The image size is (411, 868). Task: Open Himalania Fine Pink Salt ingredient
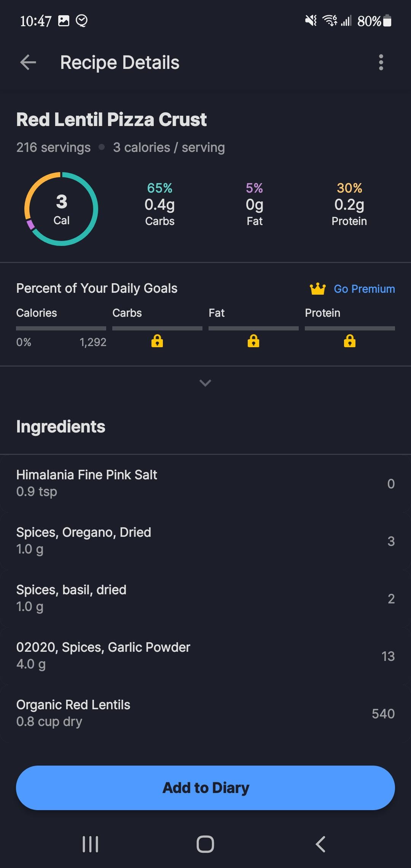[205, 483]
